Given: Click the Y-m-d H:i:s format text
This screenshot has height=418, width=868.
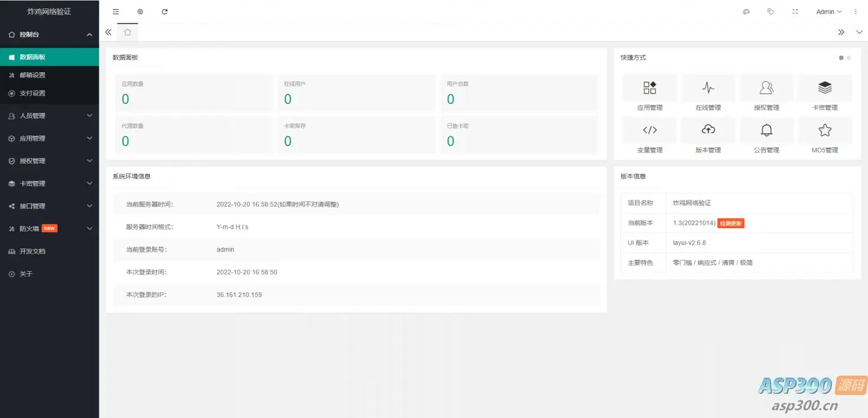Looking at the screenshot, I should (x=232, y=227).
